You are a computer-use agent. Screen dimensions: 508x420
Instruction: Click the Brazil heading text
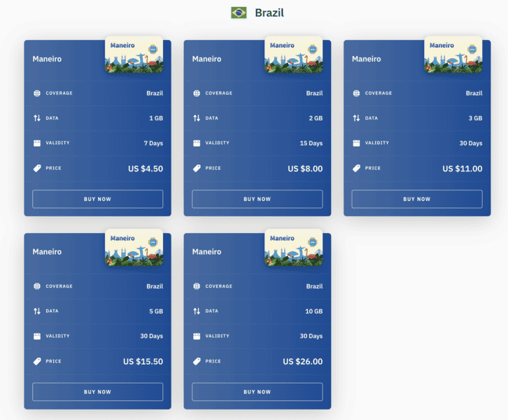pos(269,13)
